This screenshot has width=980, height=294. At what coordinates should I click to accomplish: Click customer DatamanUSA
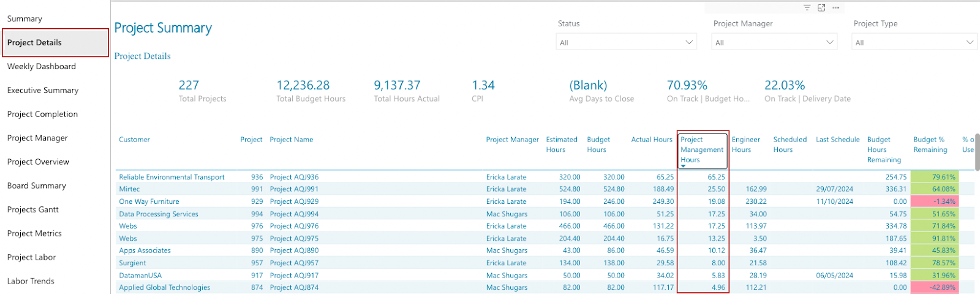(x=140, y=275)
